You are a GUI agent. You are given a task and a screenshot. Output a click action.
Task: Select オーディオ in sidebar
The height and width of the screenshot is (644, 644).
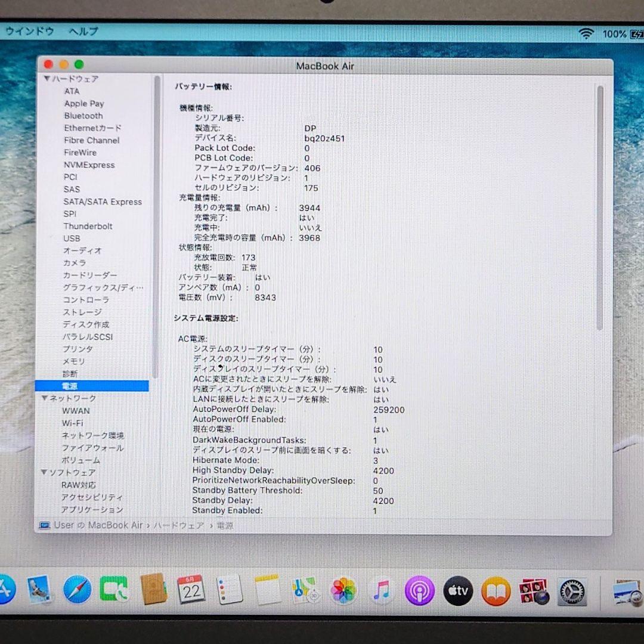click(x=82, y=250)
